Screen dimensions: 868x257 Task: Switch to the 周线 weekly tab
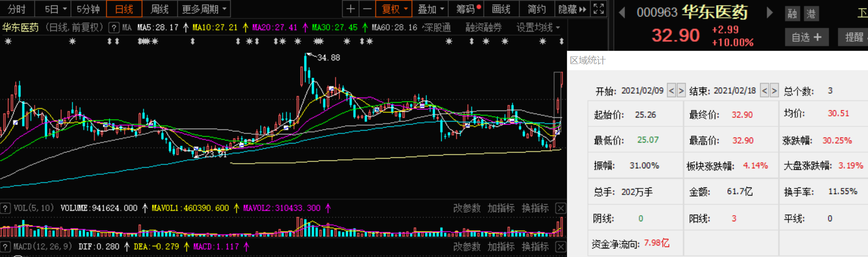tap(159, 9)
